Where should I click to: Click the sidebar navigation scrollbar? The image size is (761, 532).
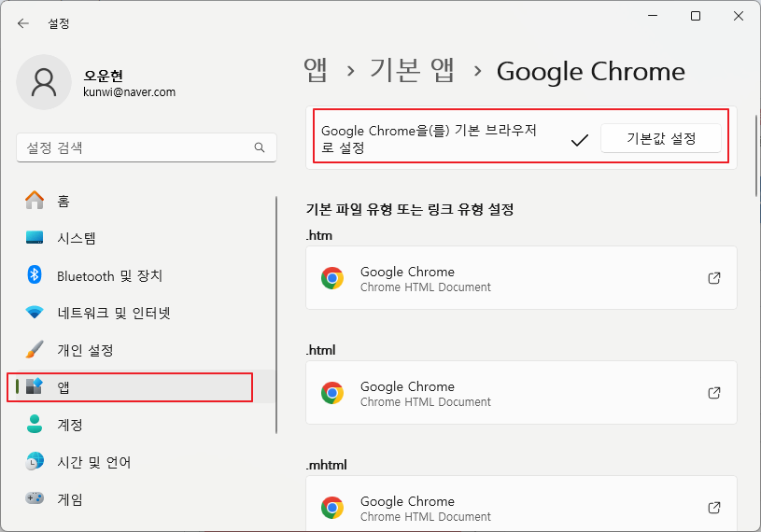(x=276, y=315)
